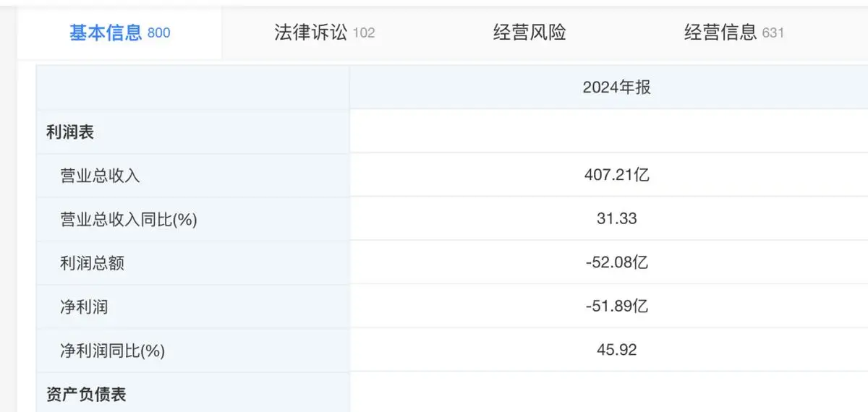This screenshot has height=412, width=868.
Task: Select the -51.89亿 net profit value
Action: (x=616, y=306)
